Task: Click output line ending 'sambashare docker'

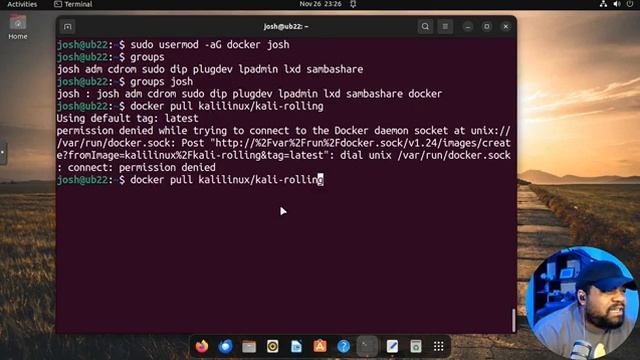Action: [249, 94]
